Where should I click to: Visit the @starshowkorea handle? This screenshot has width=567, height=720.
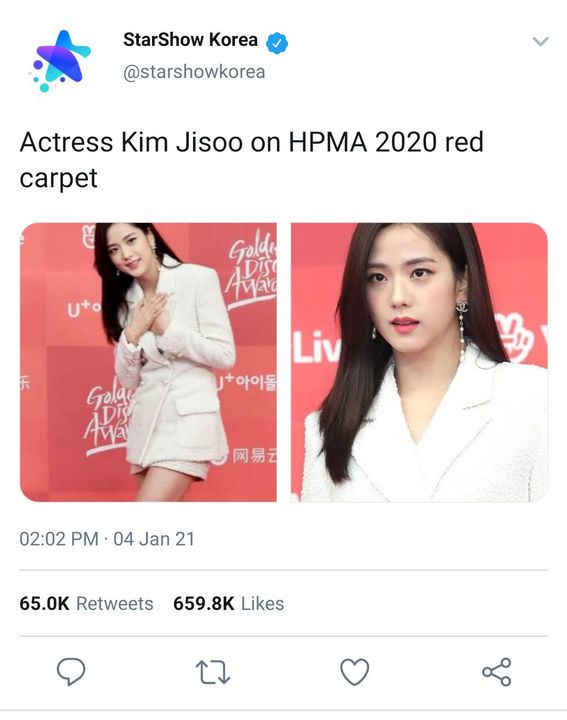pos(194,72)
